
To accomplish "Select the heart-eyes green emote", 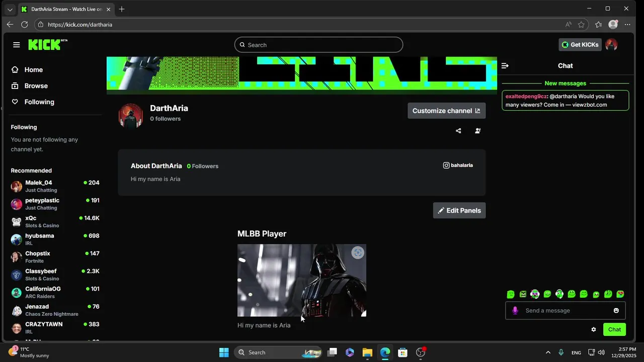I will tap(620, 294).
